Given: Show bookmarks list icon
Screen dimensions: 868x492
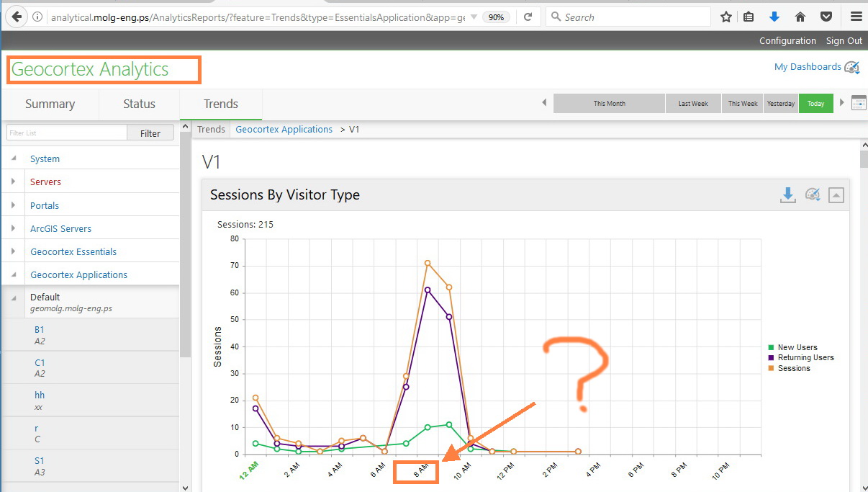Looking at the screenshot, I should (749, 17).
